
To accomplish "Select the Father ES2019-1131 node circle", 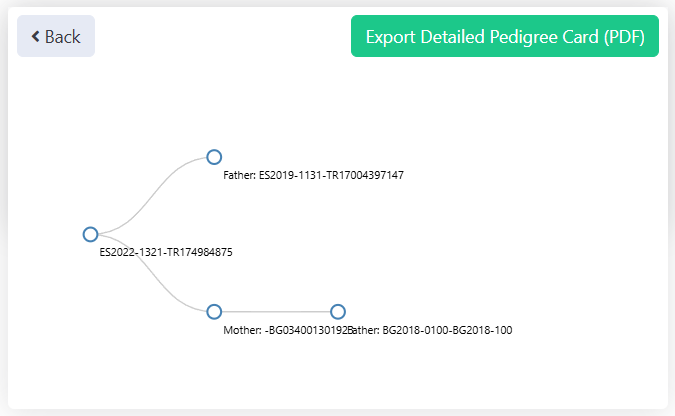I will [214, 157].
